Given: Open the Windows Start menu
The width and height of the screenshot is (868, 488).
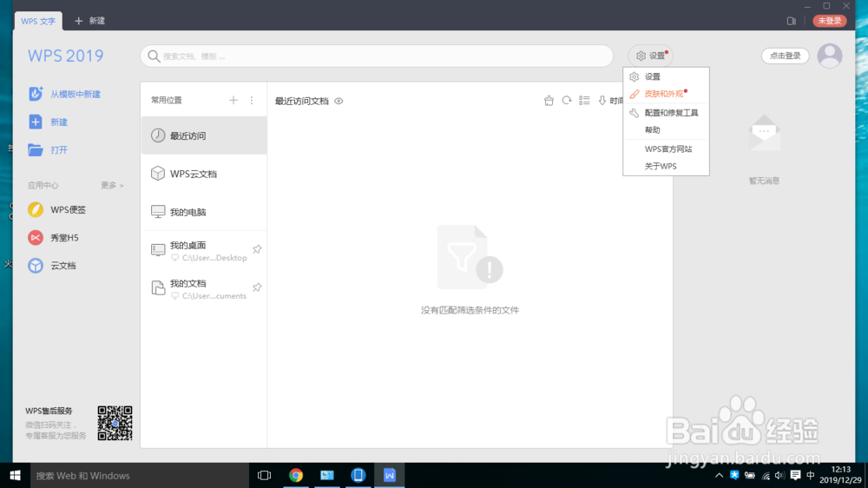Looking at the screenshot, I should [15, 475].
